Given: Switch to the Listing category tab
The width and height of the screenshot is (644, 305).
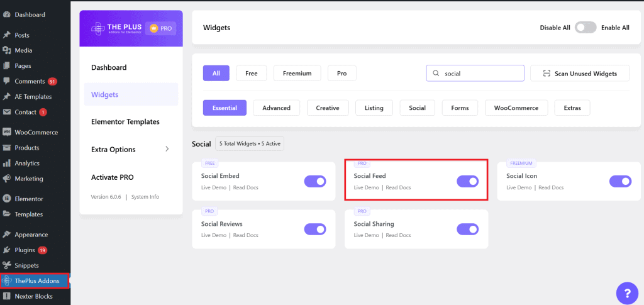Looking at the screenshot, I should click(x=374, y=108).
